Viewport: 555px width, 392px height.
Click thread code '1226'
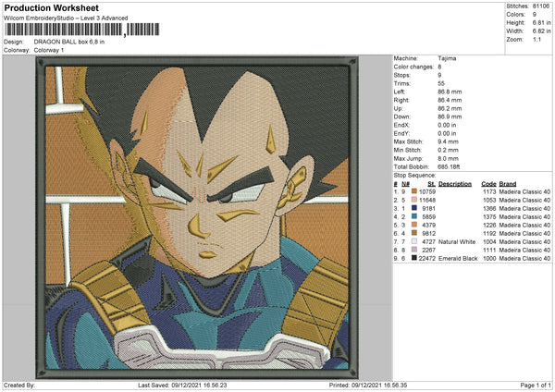click(489, 226)
